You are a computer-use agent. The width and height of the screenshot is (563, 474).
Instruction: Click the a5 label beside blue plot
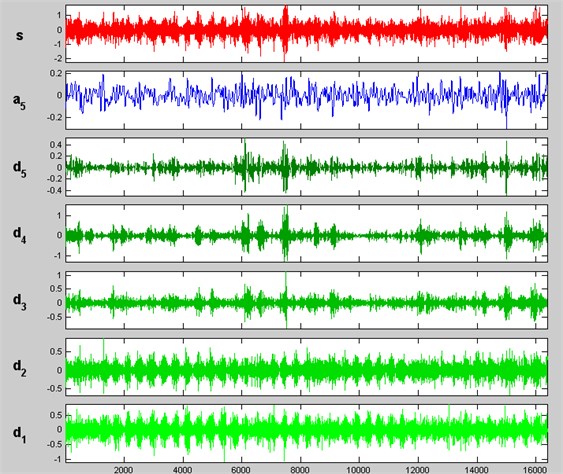pos(19,102)
